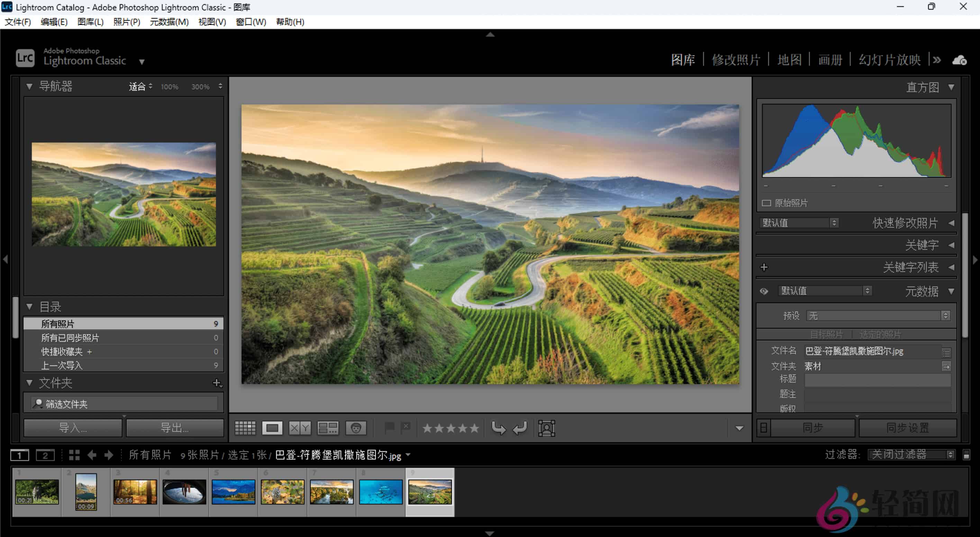The height and width of the screenshot is (537, 980).
Task: Open the 关闭过滤器 filter dropdown
Action: tap(911, 454)
